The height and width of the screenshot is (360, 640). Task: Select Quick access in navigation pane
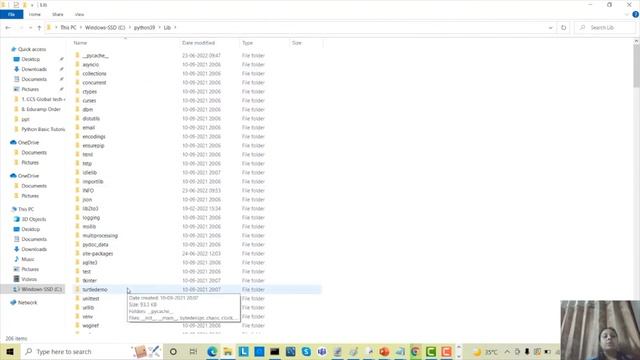point(32,49)
